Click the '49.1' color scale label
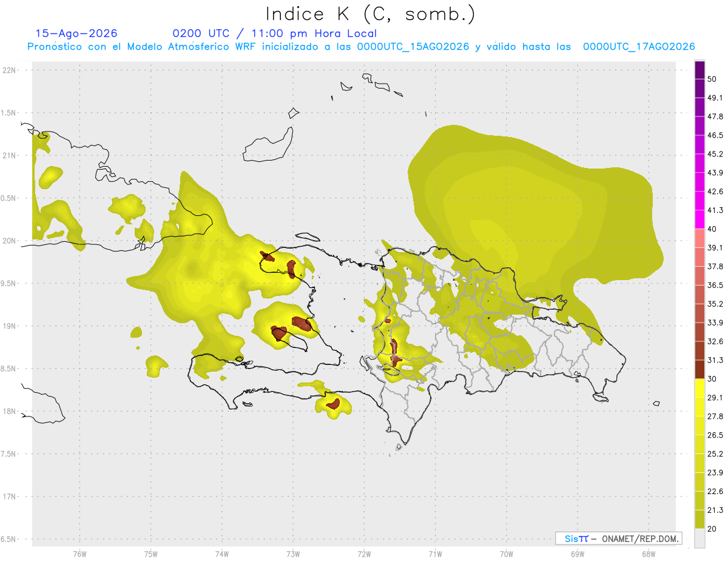 716,98
